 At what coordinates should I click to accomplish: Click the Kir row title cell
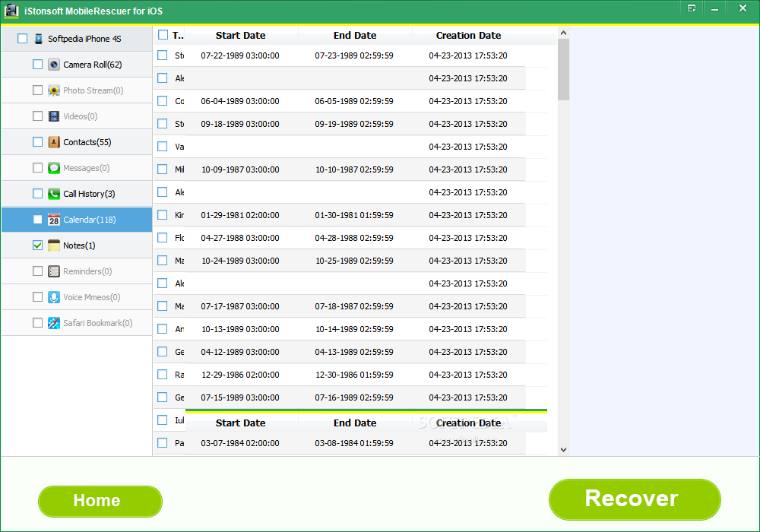[x=179, y=215]
